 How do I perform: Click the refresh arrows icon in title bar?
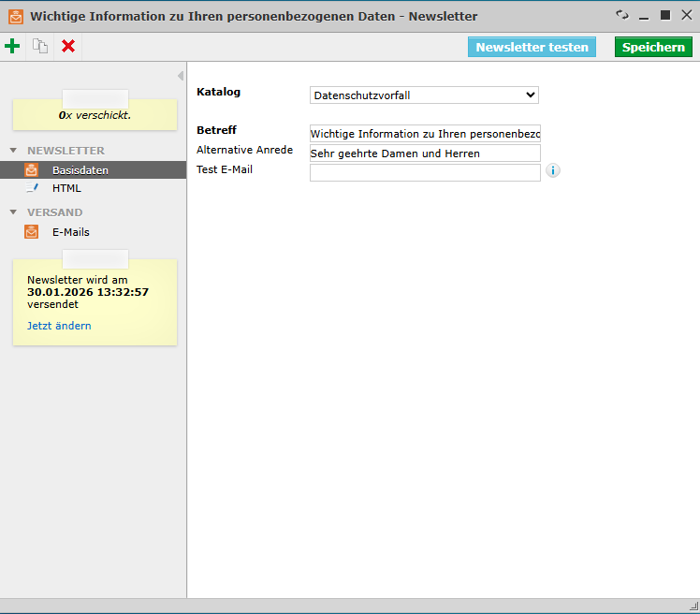point(622,15)
